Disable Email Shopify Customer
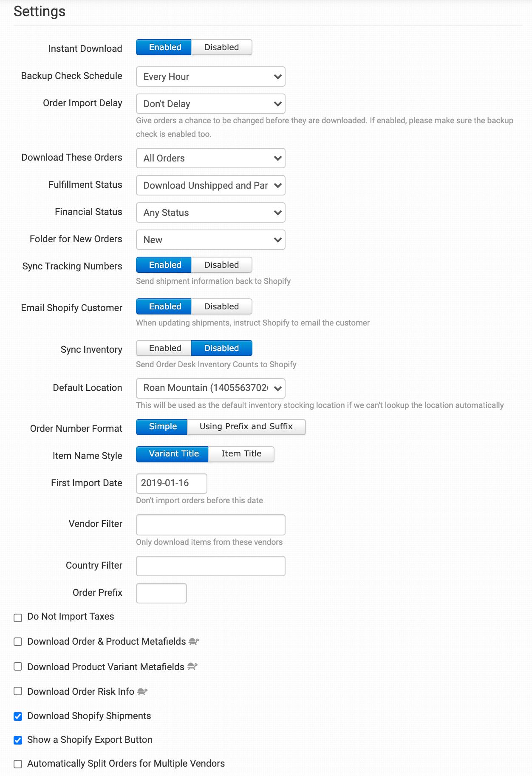This screenshot has height=776, width=532. [x=221, y=306]
